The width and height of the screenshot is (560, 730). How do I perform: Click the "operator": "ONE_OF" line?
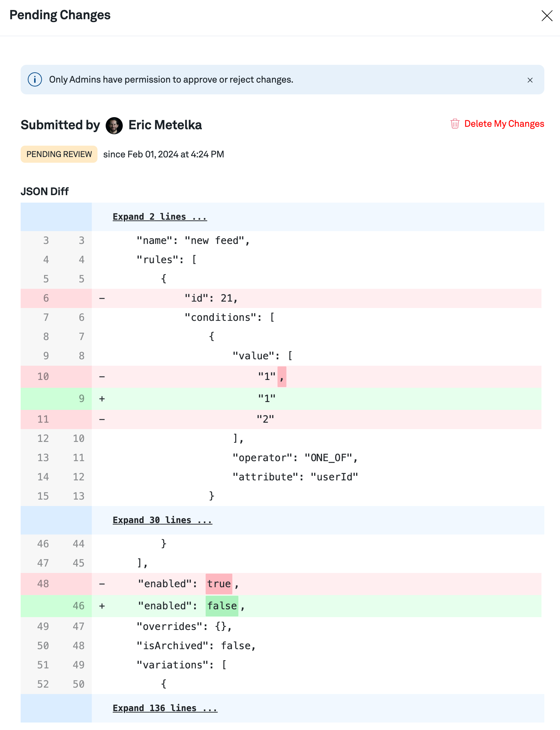pos(295,458)
